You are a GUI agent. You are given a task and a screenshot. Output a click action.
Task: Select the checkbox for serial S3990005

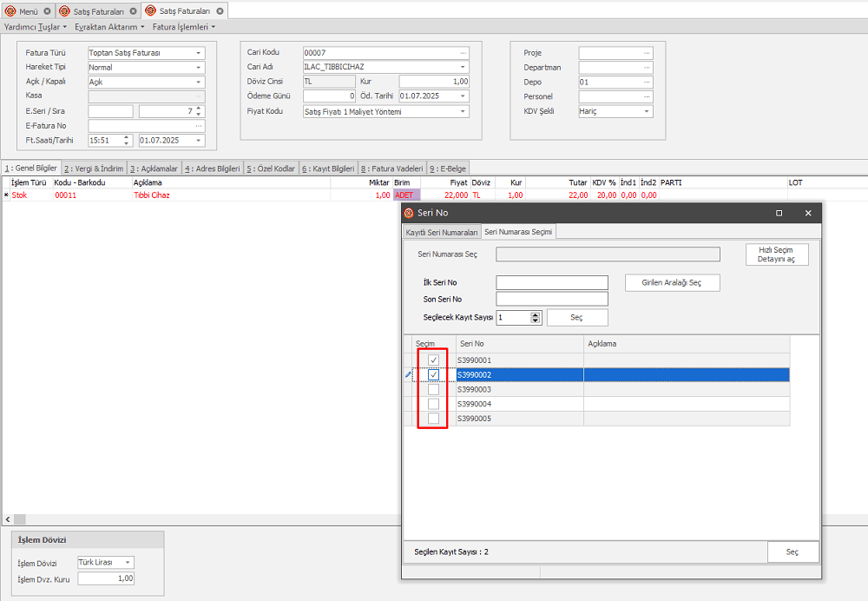(x=433, y=419)
